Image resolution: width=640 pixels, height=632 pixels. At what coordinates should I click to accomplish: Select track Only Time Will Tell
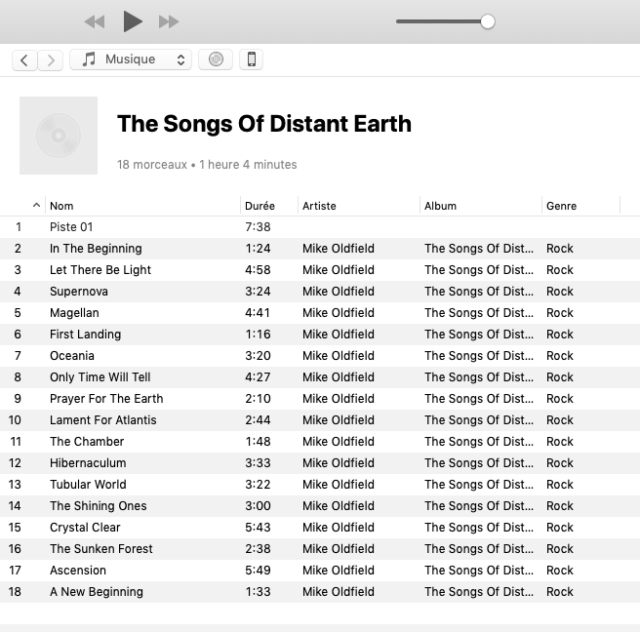coord(320,377)
